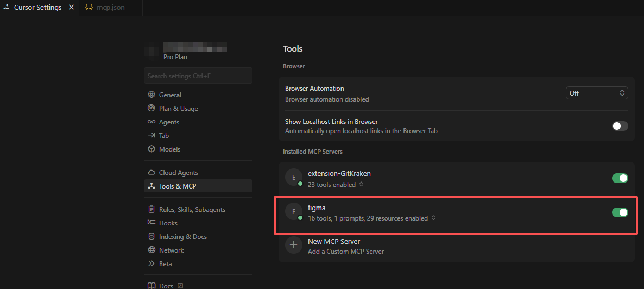Image resolution: width=644 pixels, height=289 pixels.
Task: Open Rules, Skills, Subagents section
Action: (198, 210)
